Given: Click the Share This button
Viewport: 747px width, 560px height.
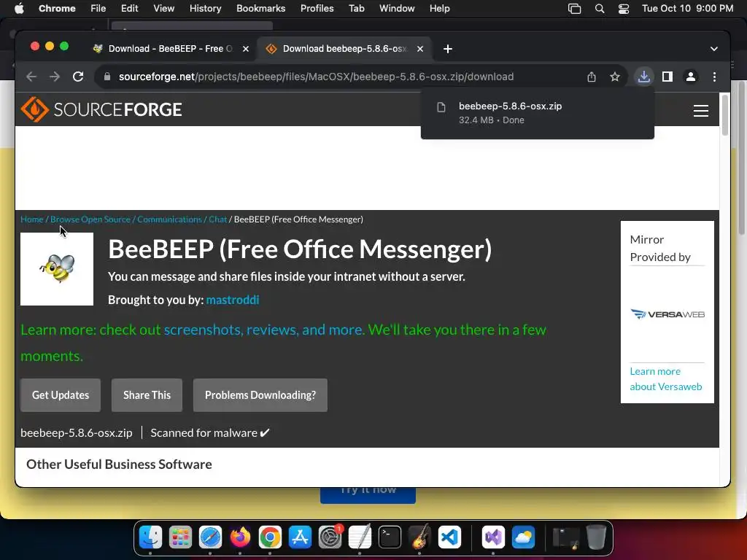Looking at the screenshot, I should [x=147, y=395].
